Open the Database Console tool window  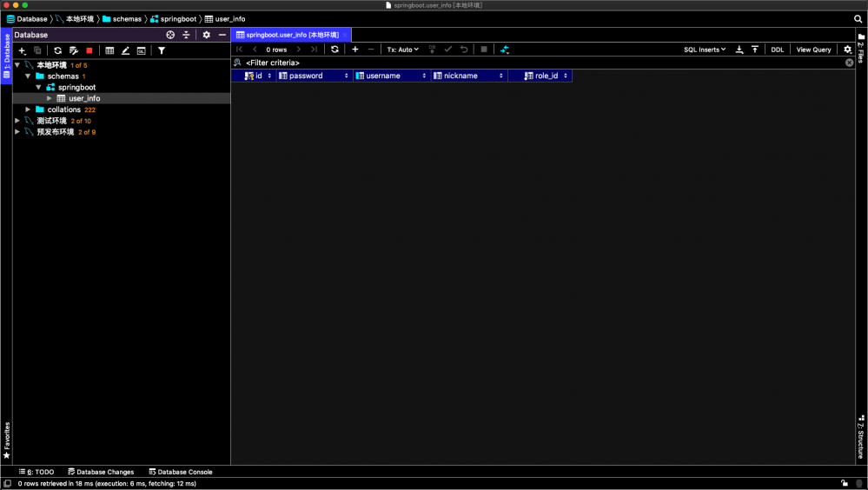coord(181,472)
